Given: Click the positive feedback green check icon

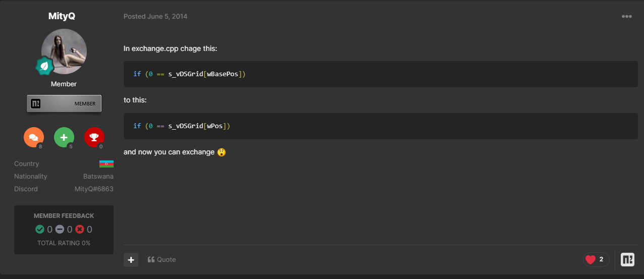Looking at the screenshot, I should [x=40, y=230].
